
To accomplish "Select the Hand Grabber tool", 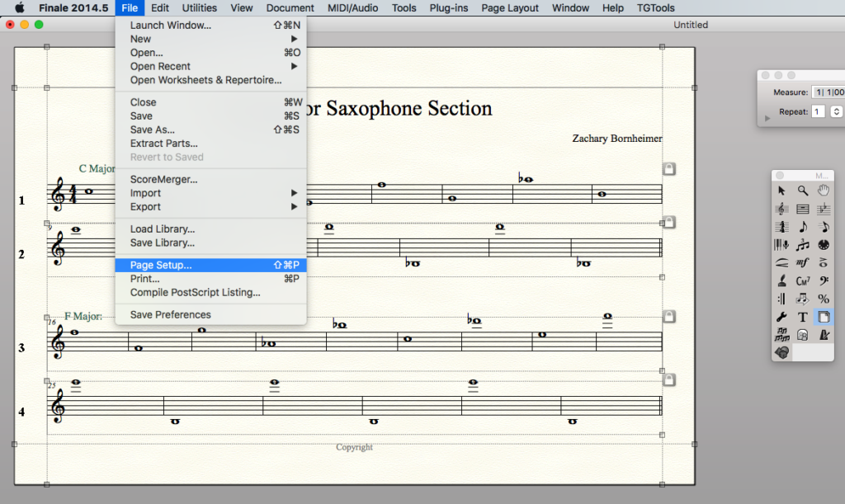I will coord(824,191).
